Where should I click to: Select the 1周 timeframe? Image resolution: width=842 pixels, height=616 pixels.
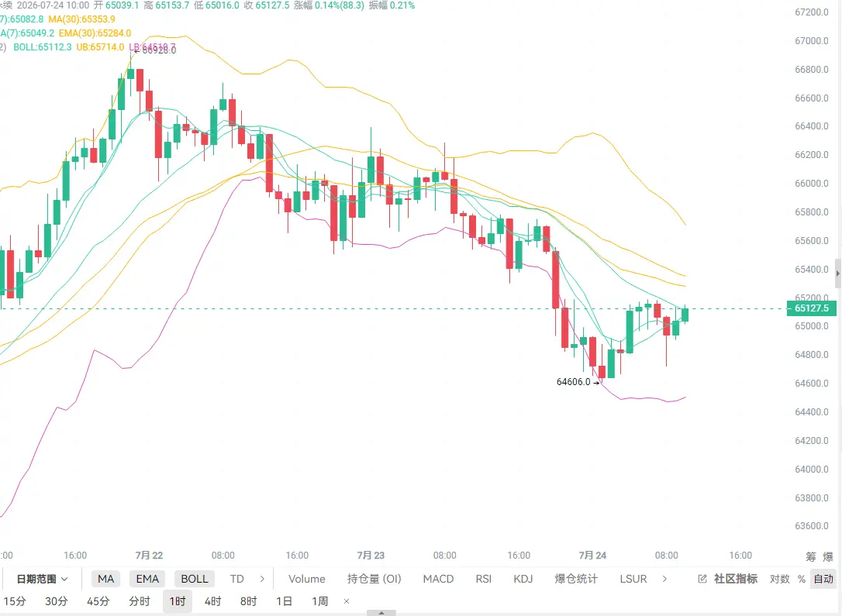(320, 601)
